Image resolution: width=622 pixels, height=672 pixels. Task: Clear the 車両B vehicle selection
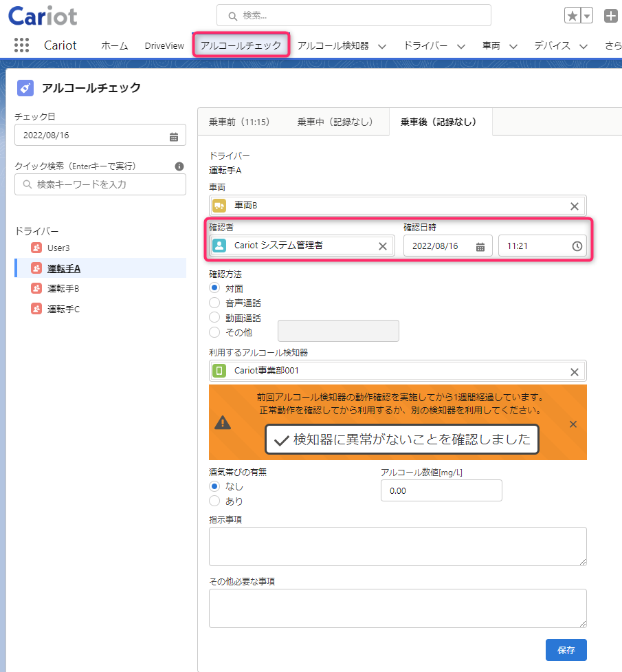coord(575,206)
